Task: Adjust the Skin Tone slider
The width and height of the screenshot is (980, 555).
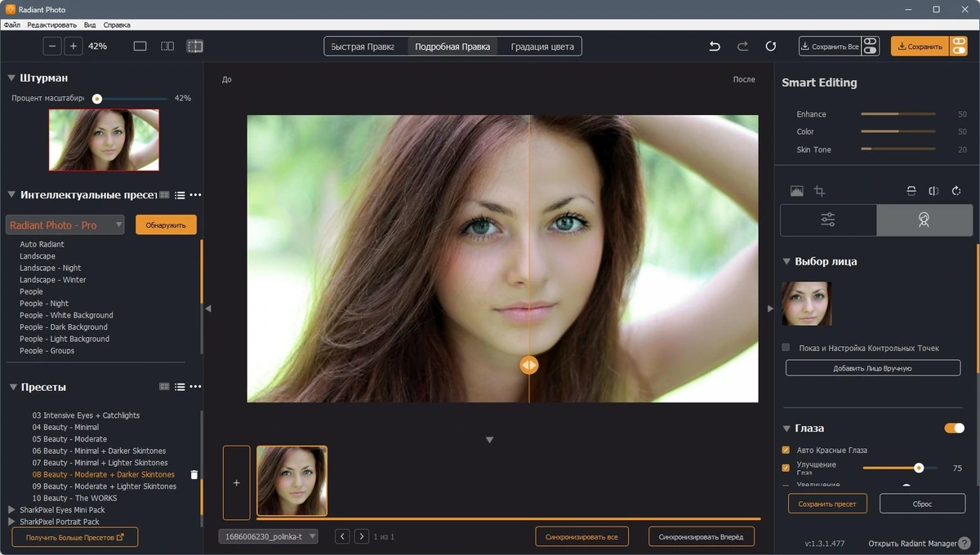Action: coord(898,149)
